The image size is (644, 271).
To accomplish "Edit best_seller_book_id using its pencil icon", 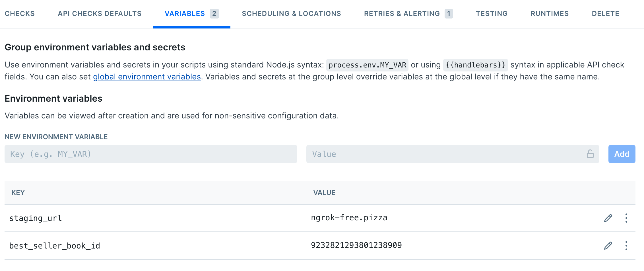I will (x=608, y=245).
